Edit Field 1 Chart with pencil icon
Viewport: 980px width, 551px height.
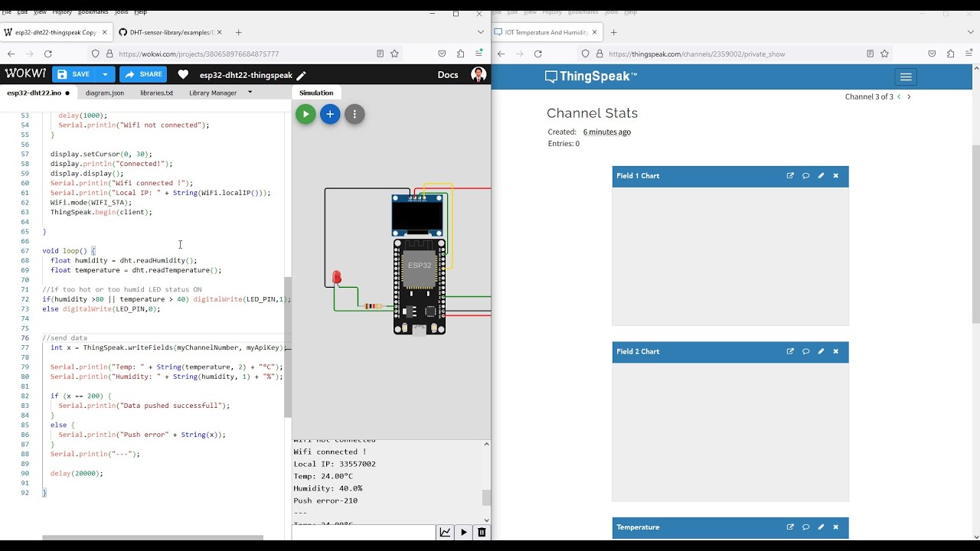[x=821, y=176]
